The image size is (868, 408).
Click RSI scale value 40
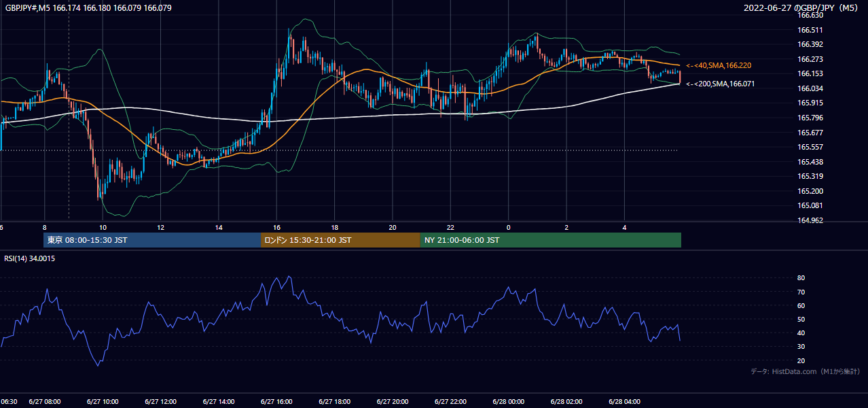point(801,333)
